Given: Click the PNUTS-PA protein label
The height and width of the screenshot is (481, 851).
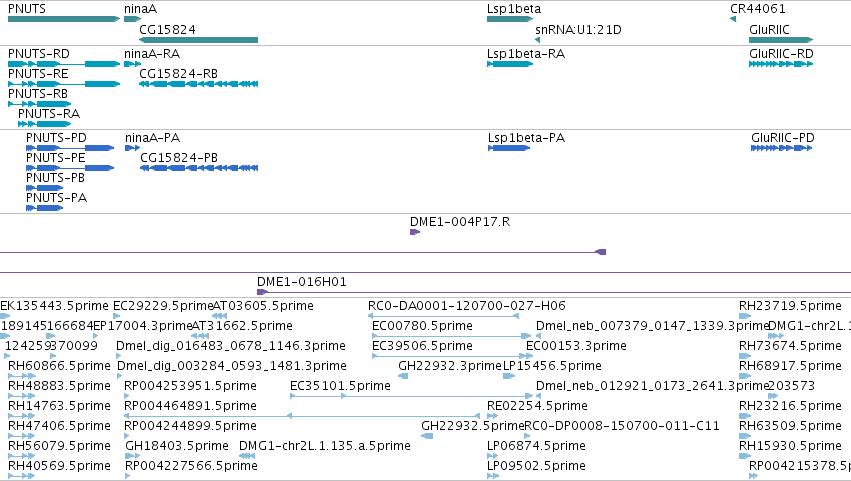Looking at the screenshot, I should tap(56, 198).
